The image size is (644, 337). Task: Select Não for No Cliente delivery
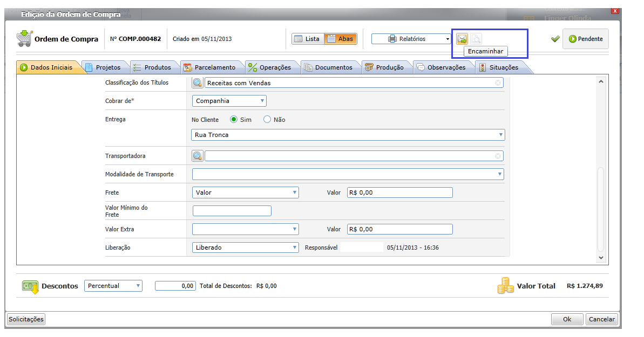coord(267,120)
